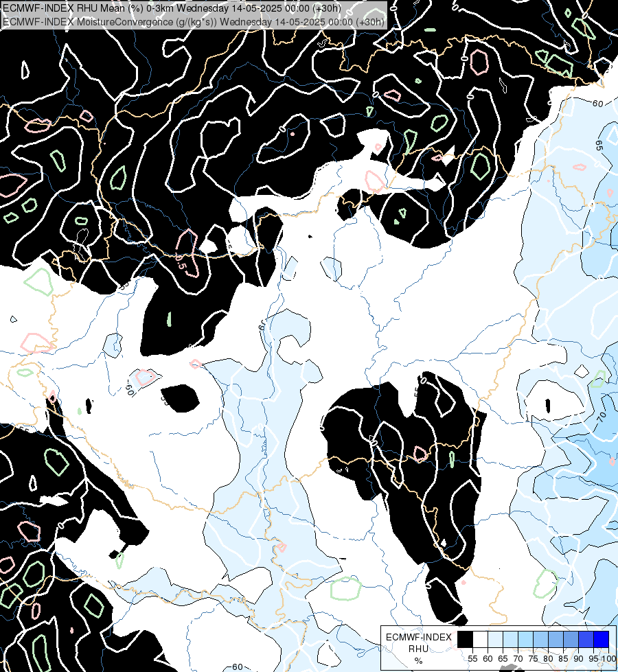Click the black below-55% legend swatch
Screen dimensions: 618x672
pyautogui.click(x=465, y=639)
